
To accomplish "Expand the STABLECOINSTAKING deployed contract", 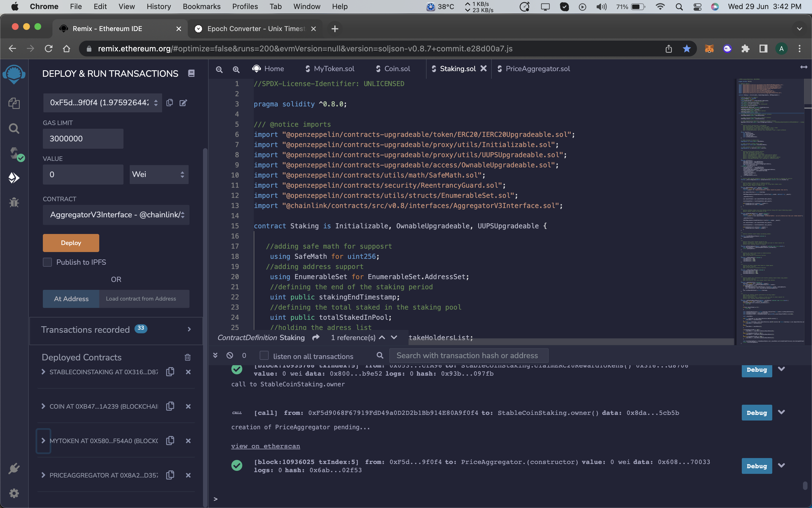I will point(43,372).
